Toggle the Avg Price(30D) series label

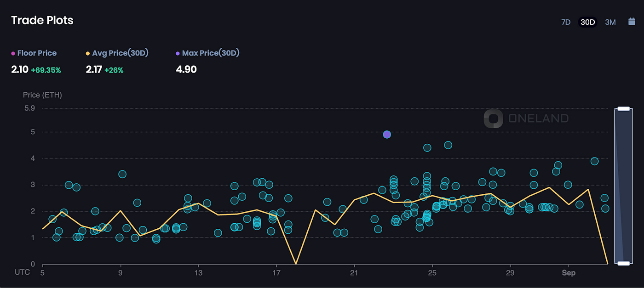pos(120,53)
